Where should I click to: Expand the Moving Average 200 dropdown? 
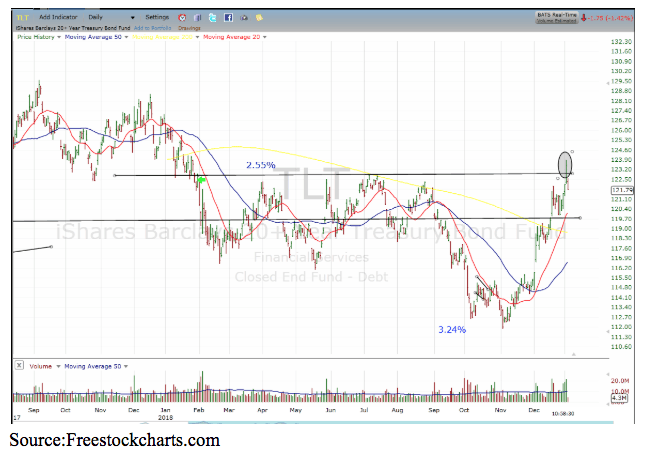click(x=197, y=37)
